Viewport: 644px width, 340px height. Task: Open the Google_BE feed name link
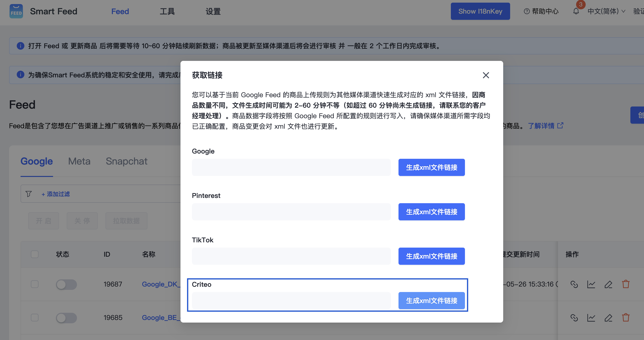click(161, 318)
